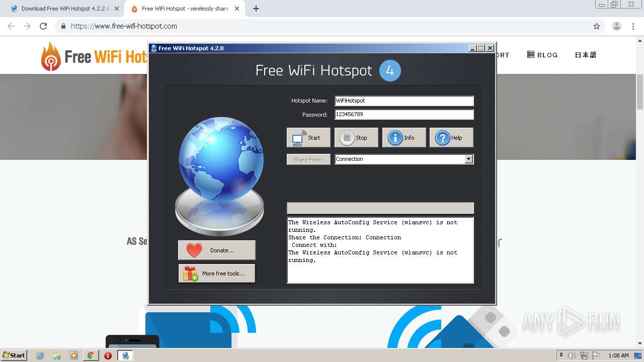Open Chrome's three-dot menu

pyautogui.click(x=633, y=26)
